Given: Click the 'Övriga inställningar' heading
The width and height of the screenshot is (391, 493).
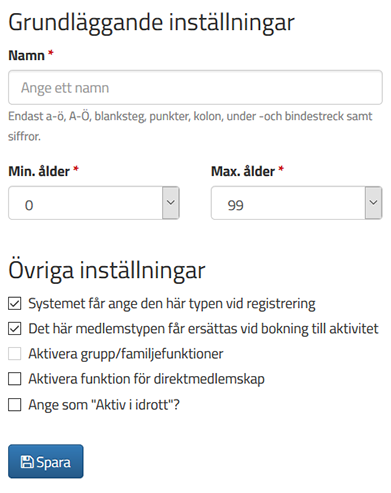Looking at the screenshot, I should pos(107,271).
